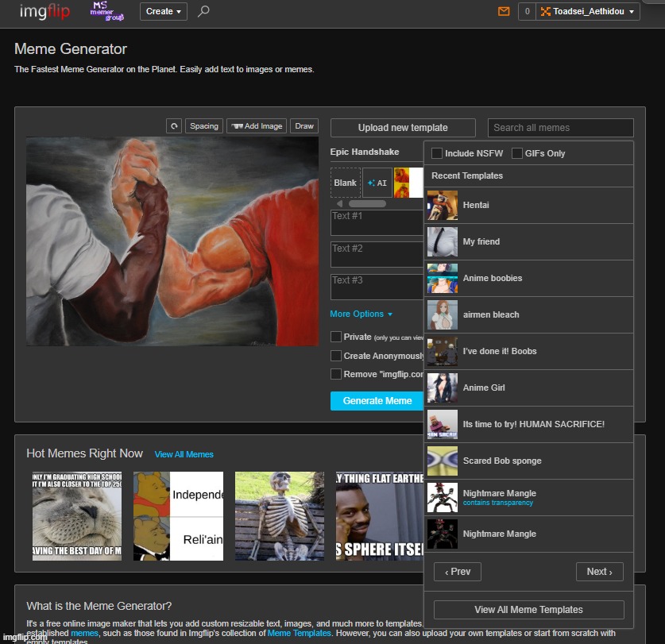The height and width of the screenshot is (644, 665).
Task: Check Remove imgflip.com watermark box
Action: [336, 374]
